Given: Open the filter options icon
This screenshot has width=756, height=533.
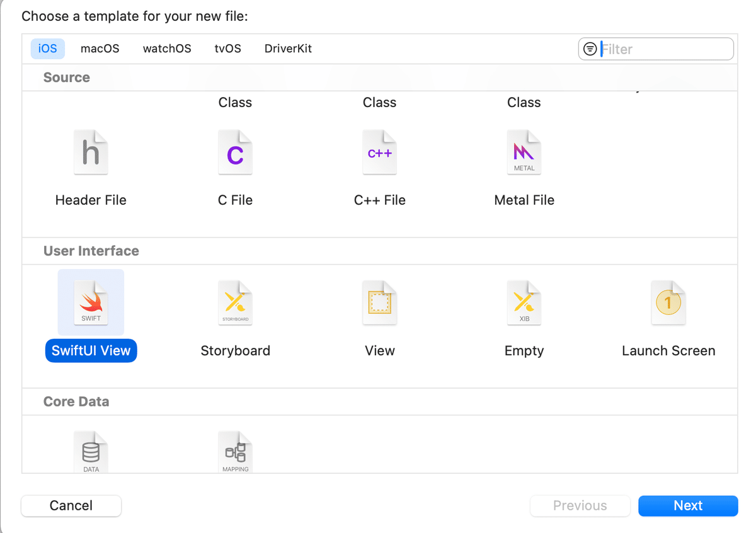Looking at the screenshot, I should pos(590,49).
